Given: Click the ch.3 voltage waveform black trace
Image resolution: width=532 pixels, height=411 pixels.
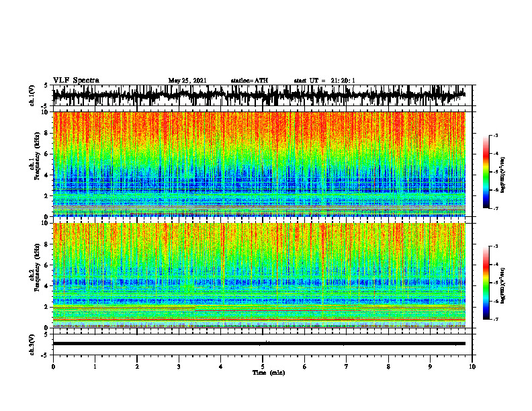Looking at the screenshot, I should tap(259, 344).
